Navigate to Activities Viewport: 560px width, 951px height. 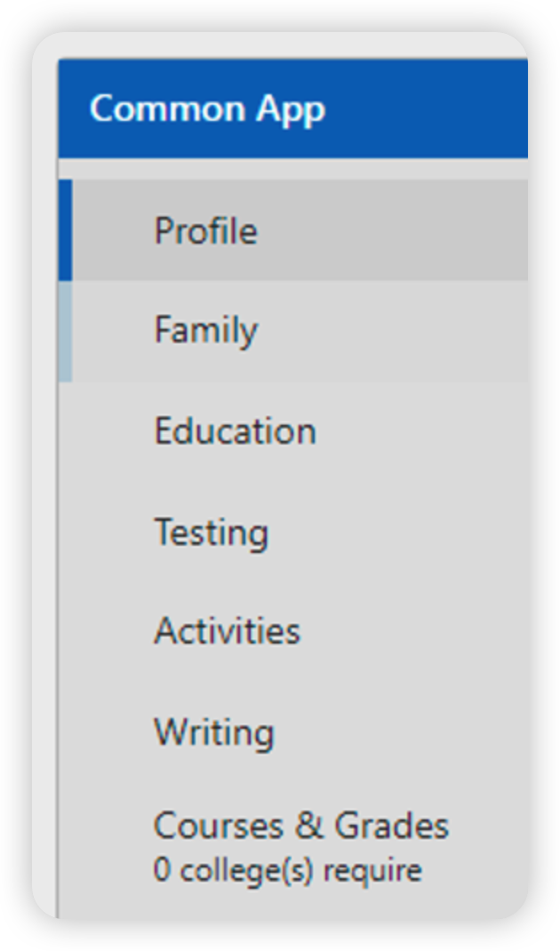click(x=227, y=631)
